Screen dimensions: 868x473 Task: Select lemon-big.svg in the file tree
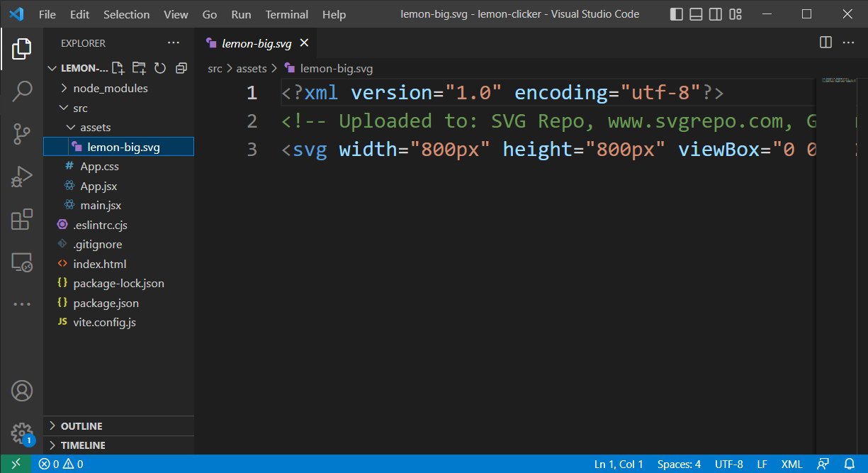[x=118, y=148]
